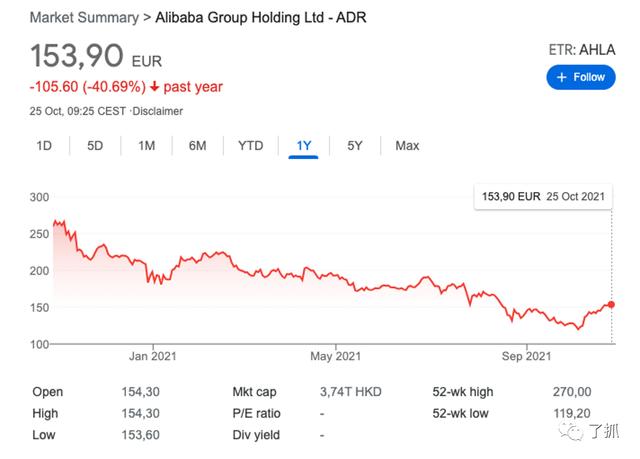Click the Sep 2021 axis label
The image size is (640, 459).
(x=526, y=355)
